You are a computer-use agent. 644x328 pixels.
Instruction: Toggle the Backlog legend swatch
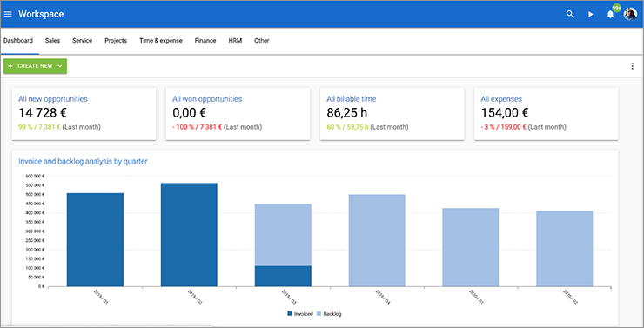[x=319, y=313]
